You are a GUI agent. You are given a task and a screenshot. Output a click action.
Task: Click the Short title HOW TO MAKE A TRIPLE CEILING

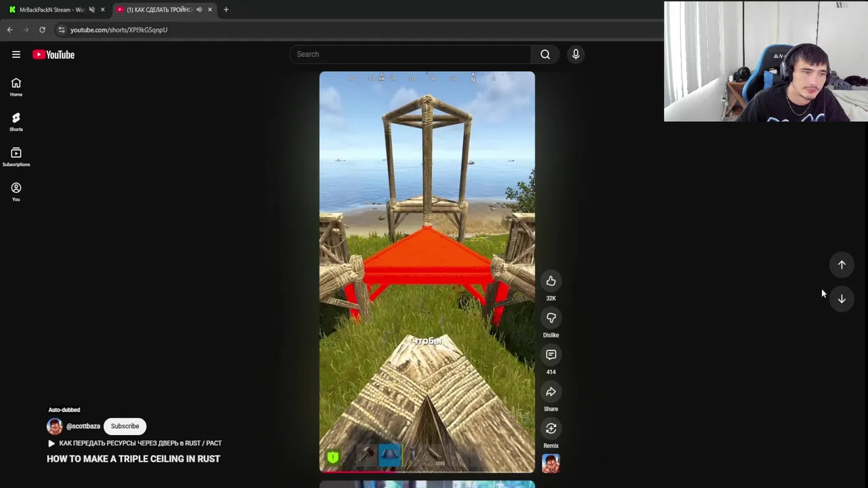[134, 459]
